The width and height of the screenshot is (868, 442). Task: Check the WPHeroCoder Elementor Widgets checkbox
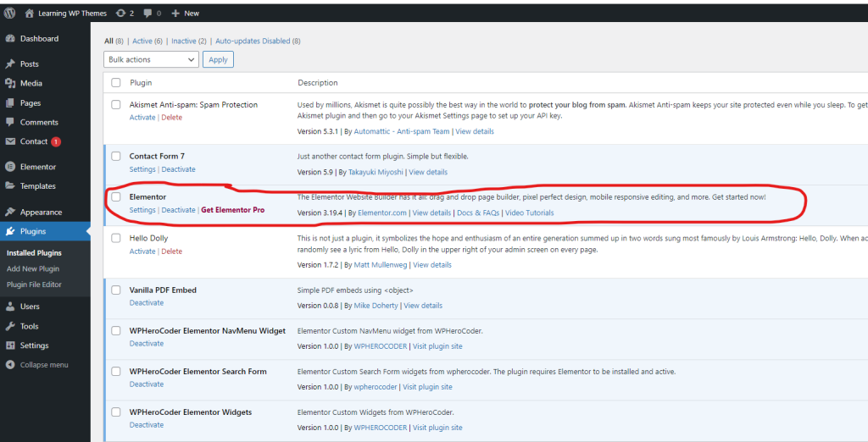click(x=115, y=412)
